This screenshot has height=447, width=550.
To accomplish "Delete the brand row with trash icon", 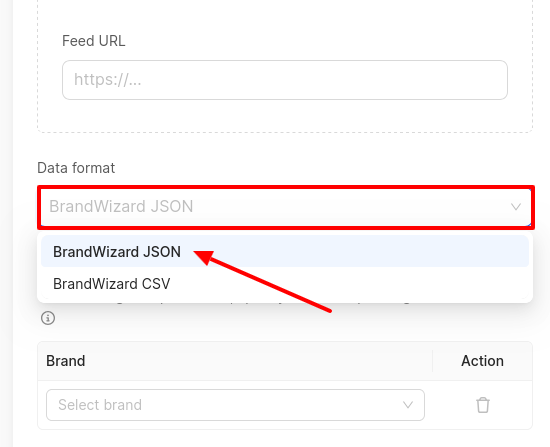I will [483, 405].
